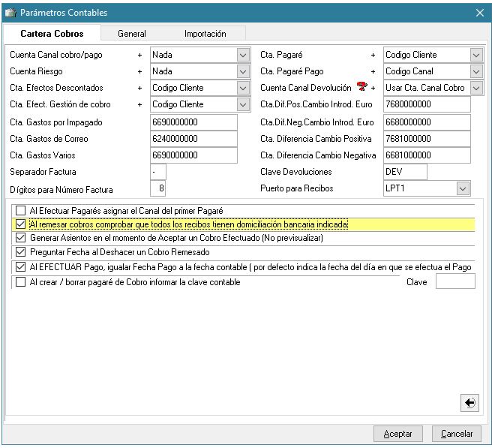Image resolution: width=495 pixels, height=448 pixels.
Task: Check Al crear / borrar pagaré de Cobro
Action: coord(21,282)
